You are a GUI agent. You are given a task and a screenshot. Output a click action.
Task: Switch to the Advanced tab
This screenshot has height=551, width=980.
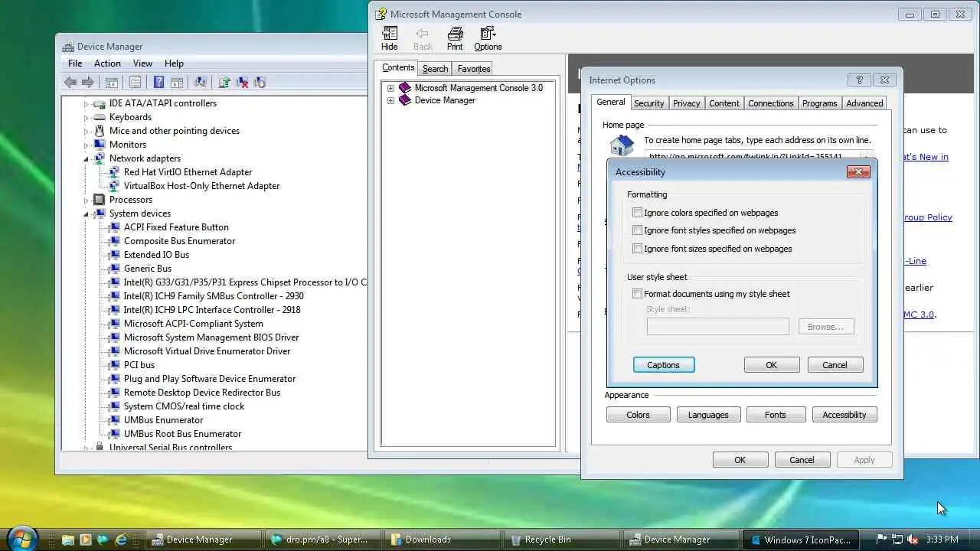click(x=864, y=103)
